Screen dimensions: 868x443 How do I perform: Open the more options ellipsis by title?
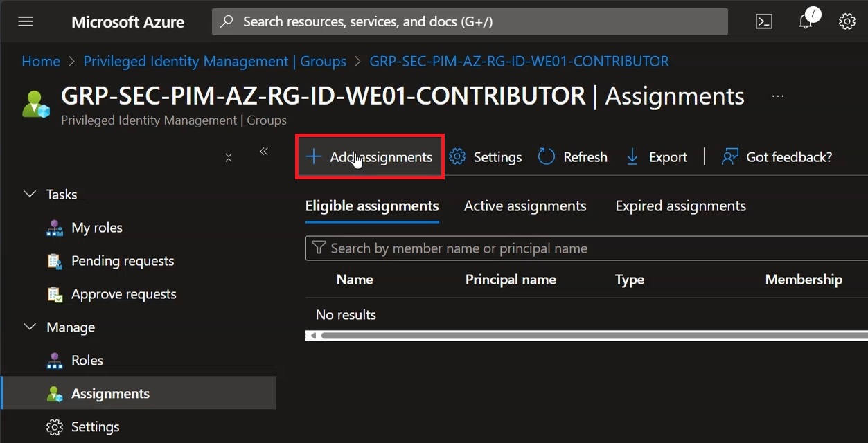(x=778, y=96)
